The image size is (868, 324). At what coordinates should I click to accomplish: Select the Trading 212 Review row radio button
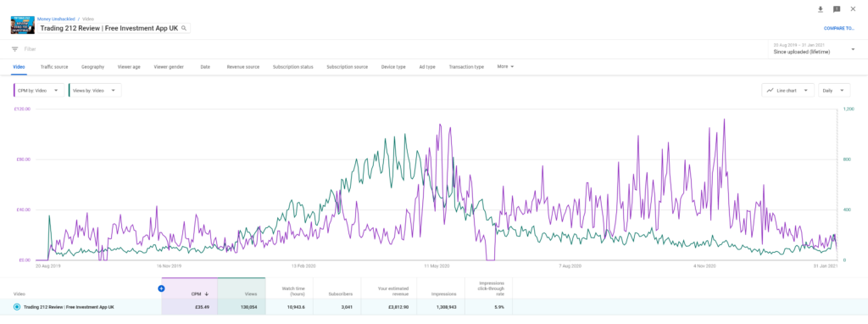click(x=17, y=306)
